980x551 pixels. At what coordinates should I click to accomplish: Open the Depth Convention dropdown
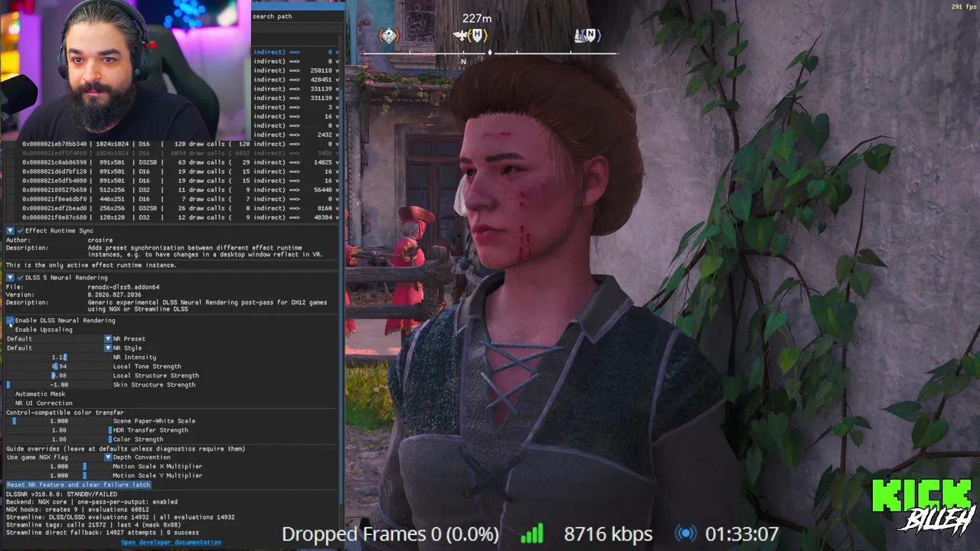click(59, 458)
